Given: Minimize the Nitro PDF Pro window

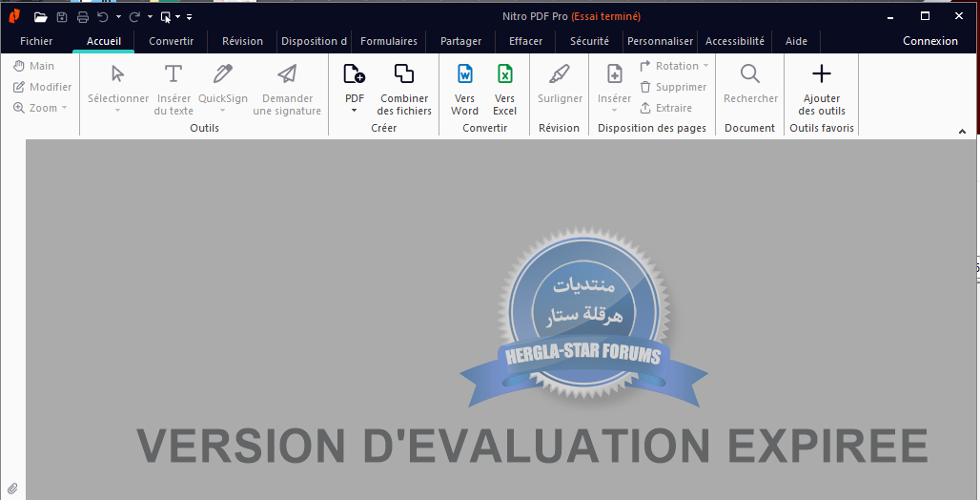Looking at the screenshot, I should [891, 17].
